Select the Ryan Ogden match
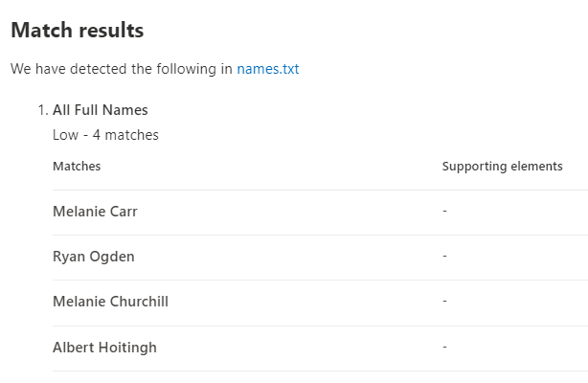588x383 pixels. [x=94, y=257]
